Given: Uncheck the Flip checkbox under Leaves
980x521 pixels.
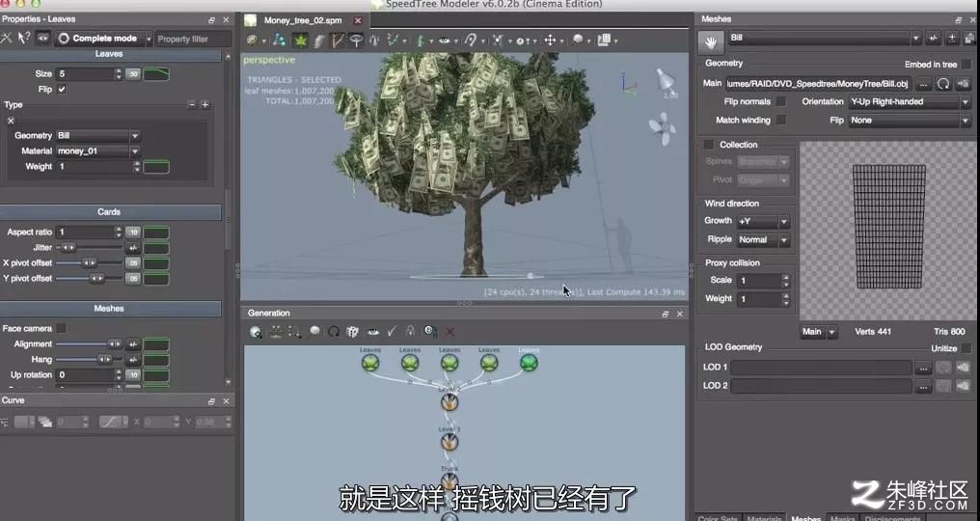Looking at the screenshot, I should point(62,90).
